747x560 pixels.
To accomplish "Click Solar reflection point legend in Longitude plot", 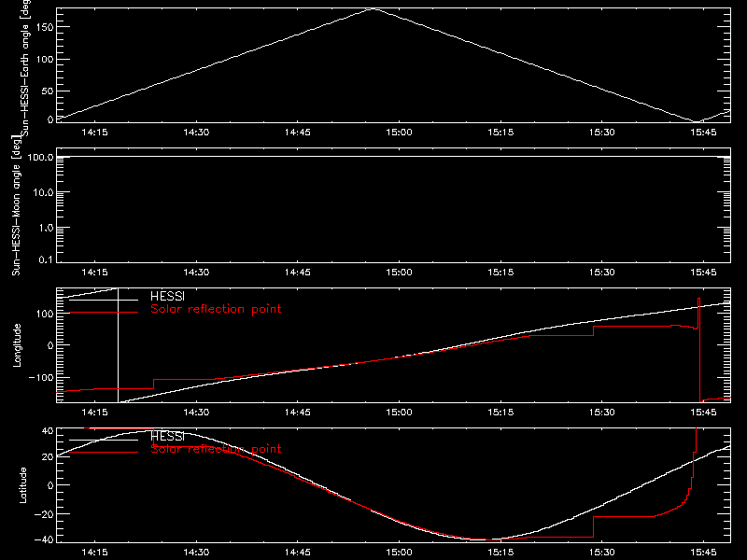I will click(216, 309).
